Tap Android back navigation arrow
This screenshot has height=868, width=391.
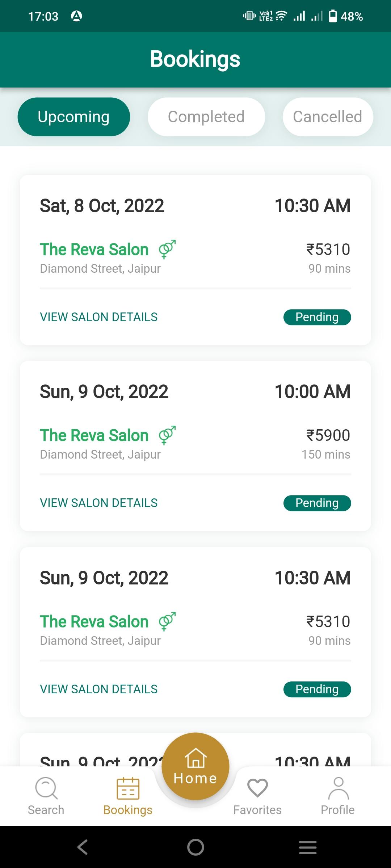click(x=83, y=847)
